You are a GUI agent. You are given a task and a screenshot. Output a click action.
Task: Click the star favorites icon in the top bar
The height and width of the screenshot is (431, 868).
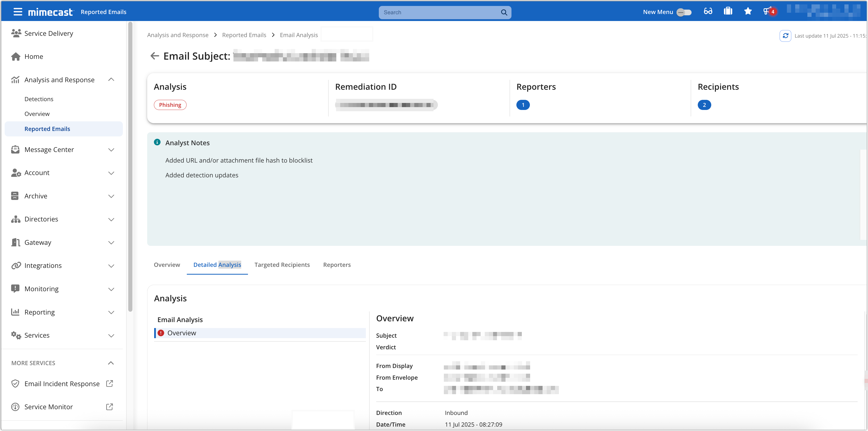pos(748,11)
